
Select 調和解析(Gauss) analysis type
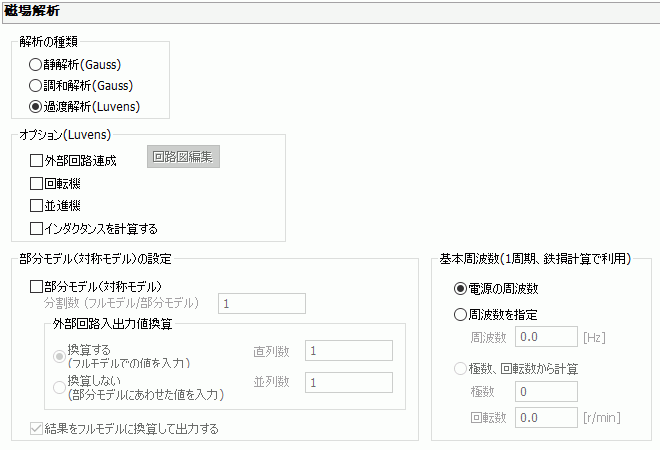tap(36, 85)
